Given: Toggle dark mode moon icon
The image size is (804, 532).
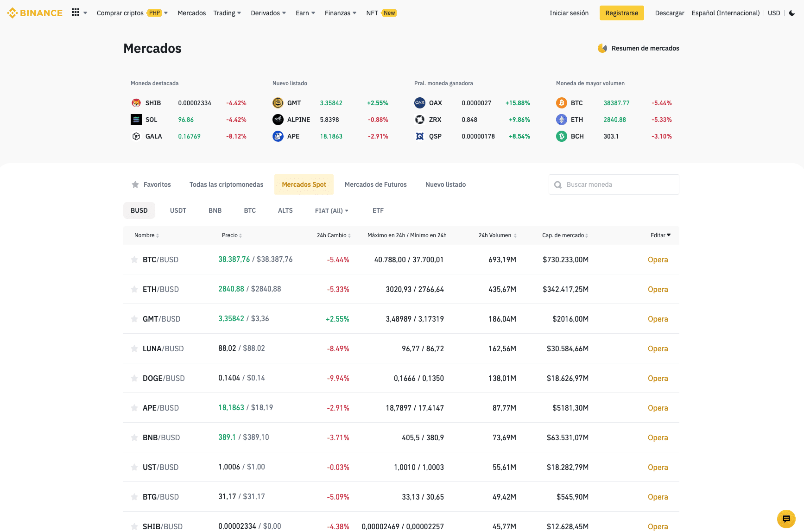Looking at the screenshot, I should [792, 13].
